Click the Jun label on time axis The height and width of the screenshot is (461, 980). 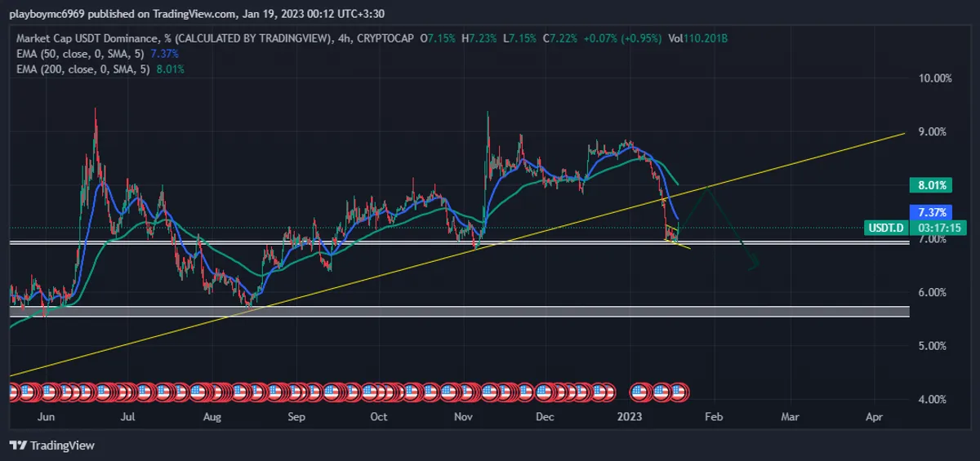pos(46,416)
